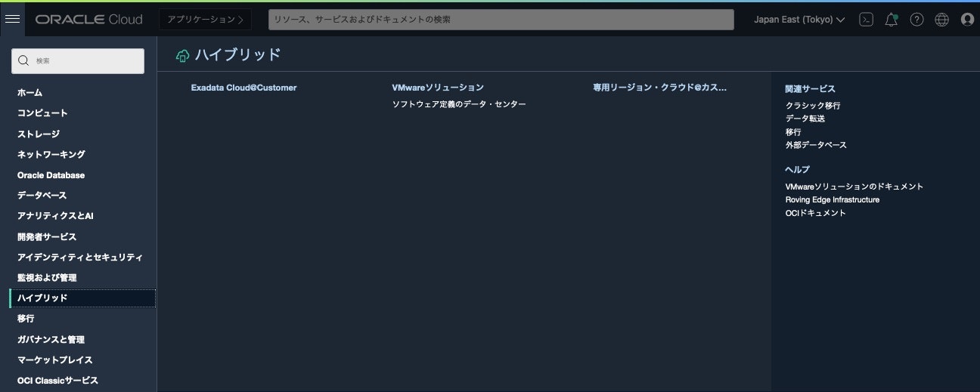980x392 pixels.
Task: Open the VMwareソリューション heading link
Action: pyautogui.click(x=438, y=88)
